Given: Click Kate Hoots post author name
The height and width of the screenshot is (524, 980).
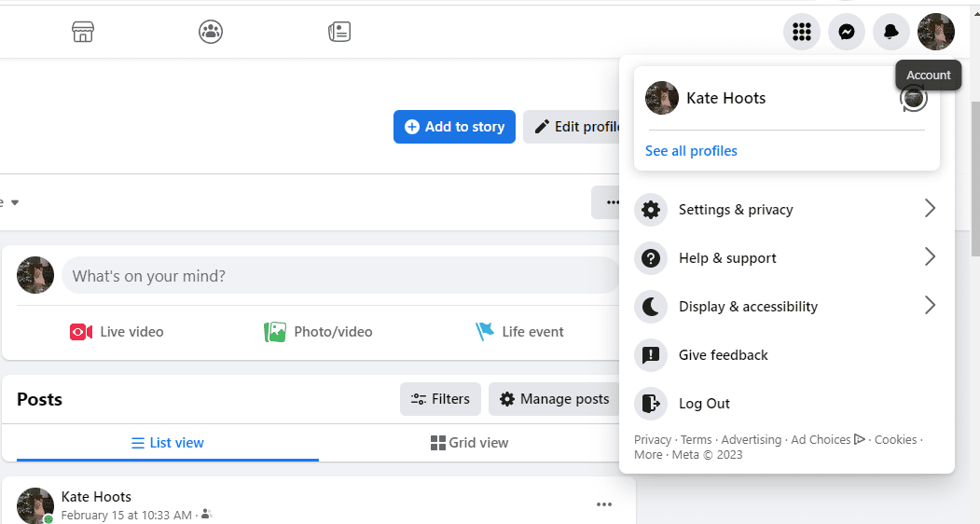Looking at the screenshot, I should click(96, 497).
